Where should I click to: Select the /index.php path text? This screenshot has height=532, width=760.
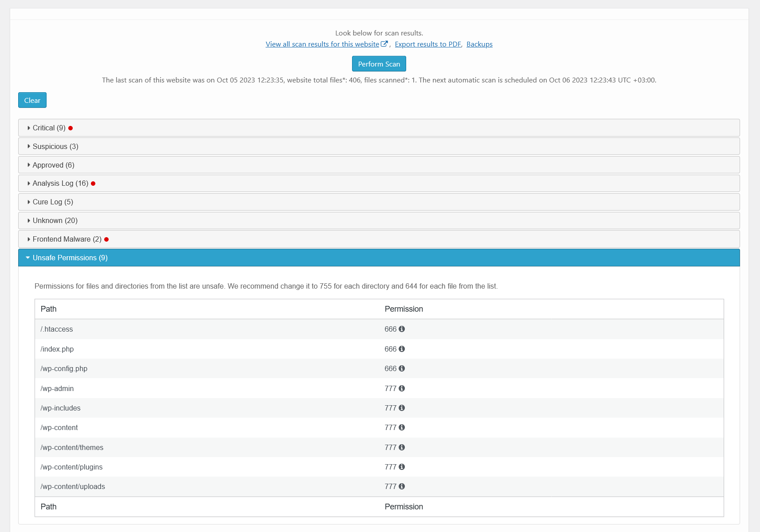[57, 349]
